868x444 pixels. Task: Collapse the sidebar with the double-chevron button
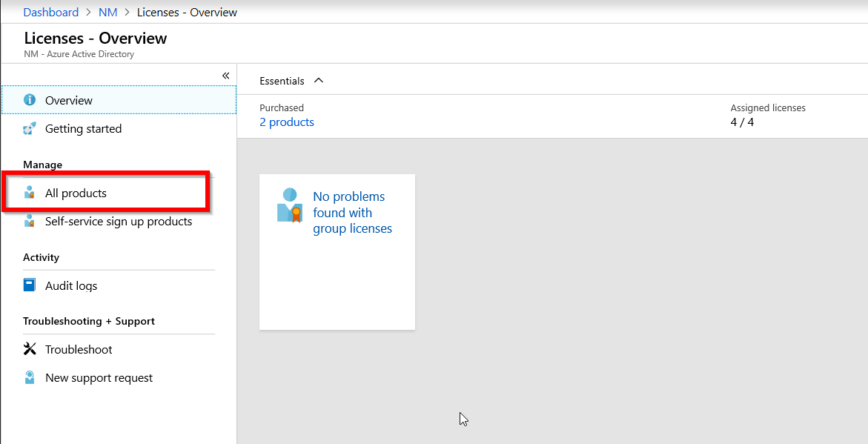(x=226, y=76)
